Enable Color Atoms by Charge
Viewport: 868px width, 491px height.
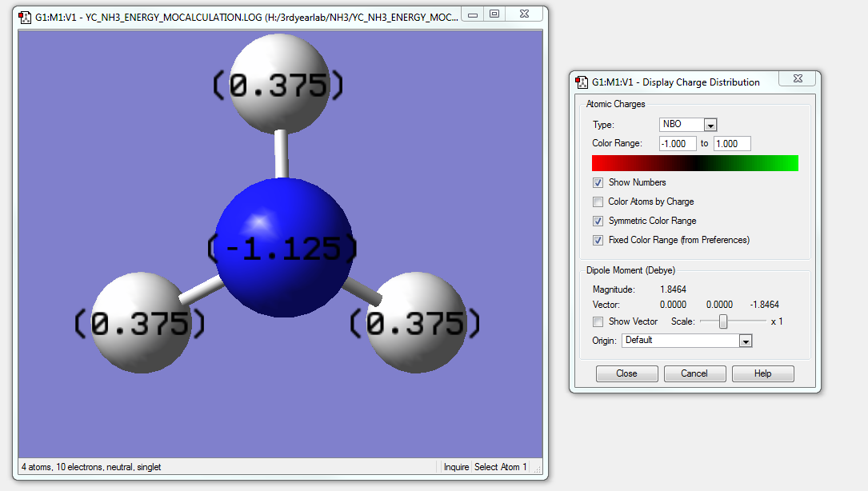[x=598, y=202]
